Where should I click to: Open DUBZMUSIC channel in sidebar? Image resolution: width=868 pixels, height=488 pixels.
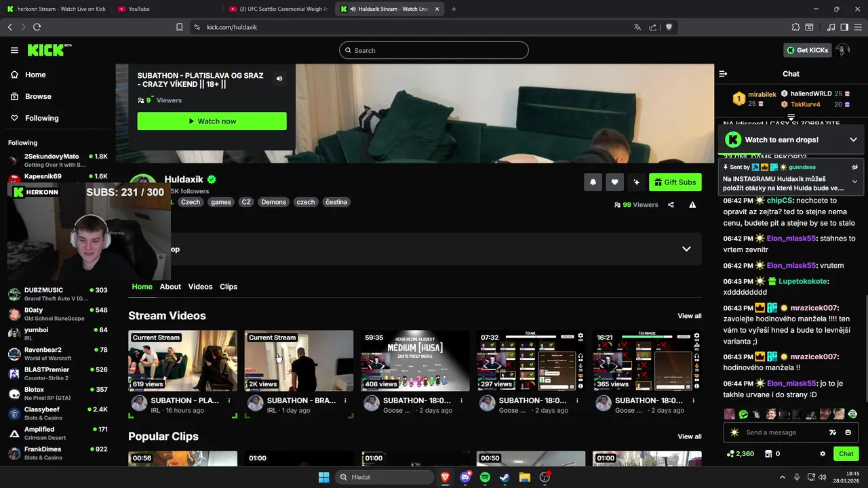pyautogui.click(x=57, y=294)
